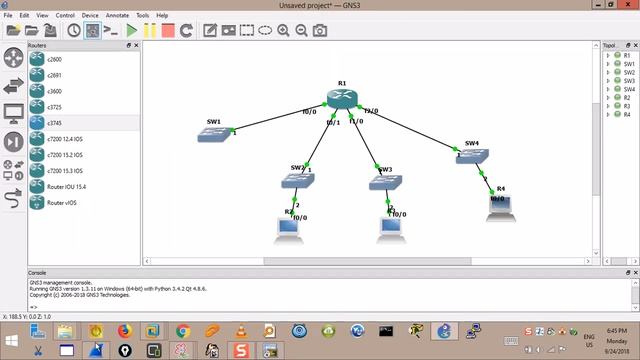
Task: Click R4 computer node on canvas
Action: [501, 209]
